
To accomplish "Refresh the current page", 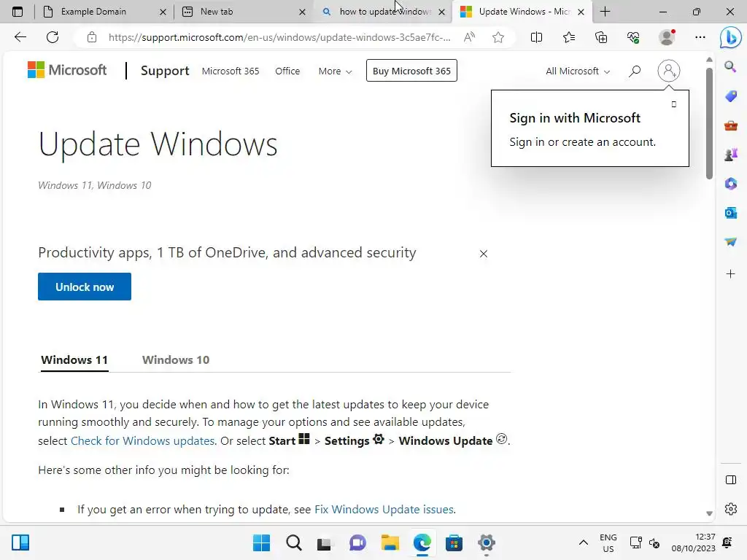I will [53, 37].
